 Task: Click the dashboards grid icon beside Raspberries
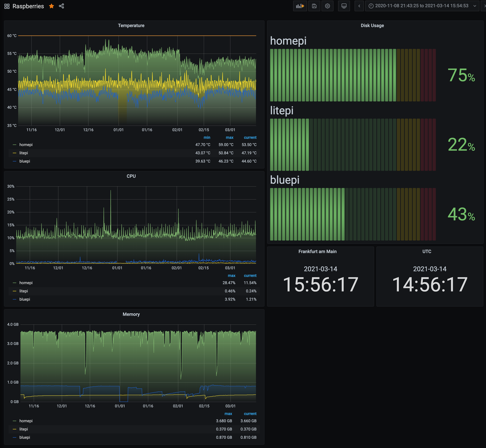pos(7,6)
